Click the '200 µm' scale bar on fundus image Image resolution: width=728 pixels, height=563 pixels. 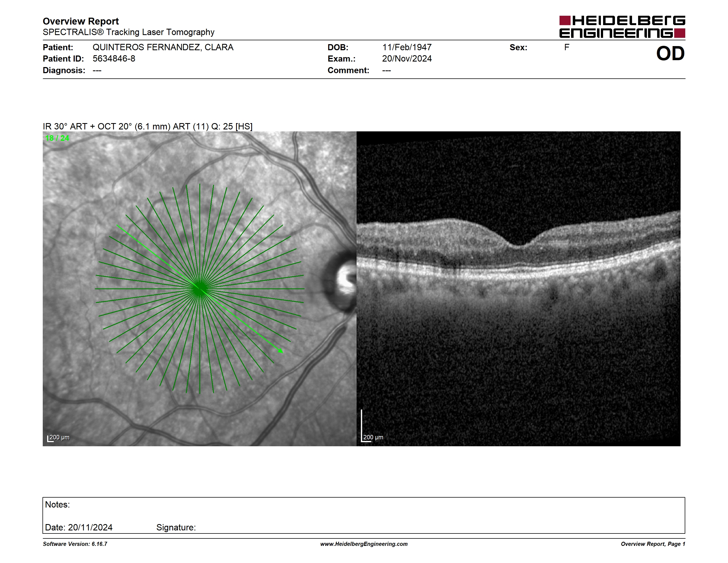coord(59,438)
